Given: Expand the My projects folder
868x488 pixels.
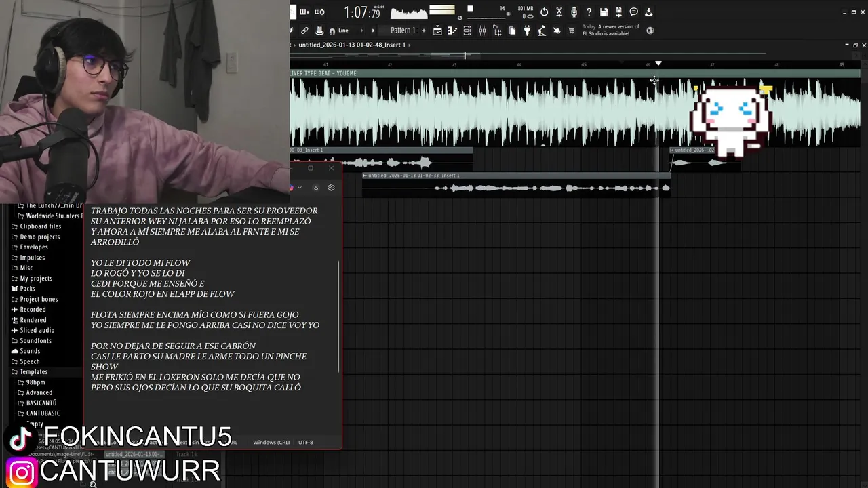Looking at the screenshot, I should (x=31, y=278).
